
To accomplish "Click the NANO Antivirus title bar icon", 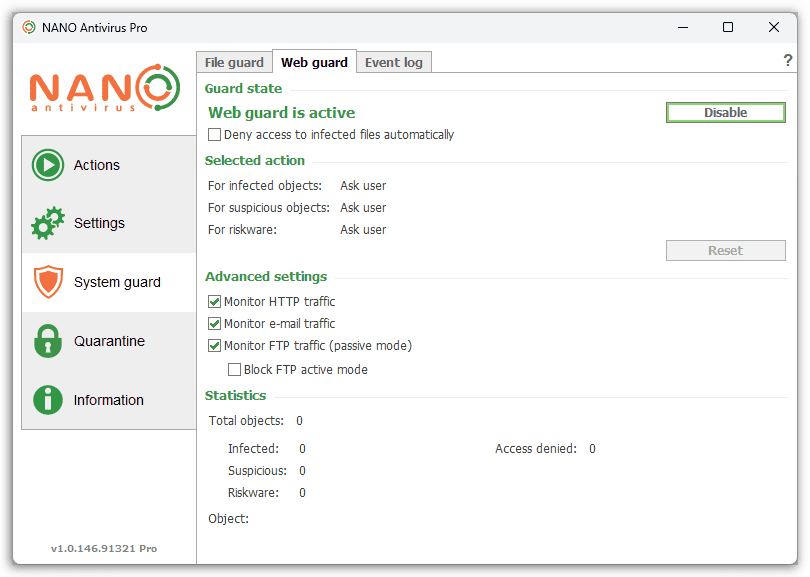I will click(x=29, y=27).
